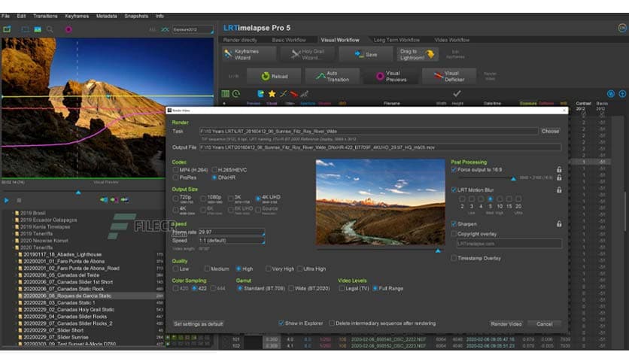This screenshot has height=364, width=629.
Task: Click Set settings as default button
Action: point(198,324)
